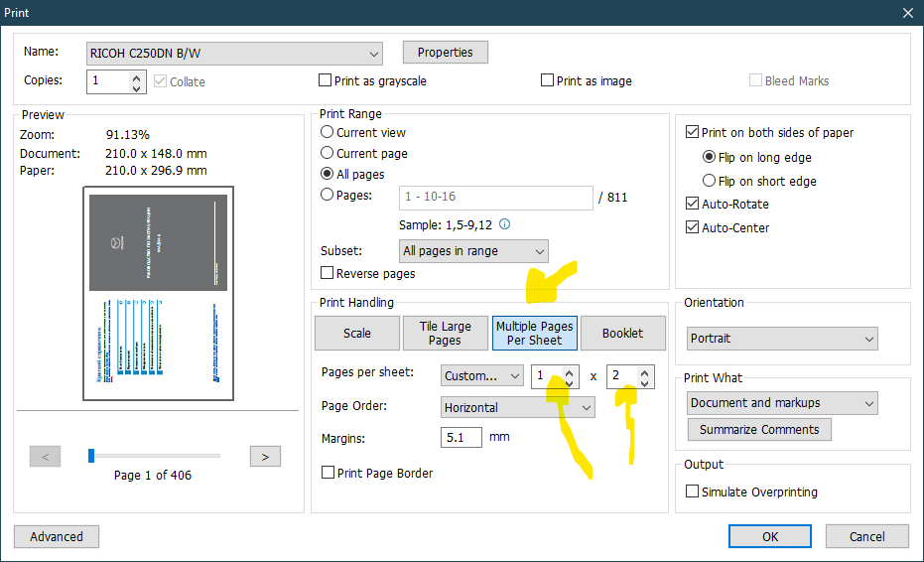The width and height of the screenshot is (924, 562).
Task: Enable Print as grayscale checkbox
Action: click(x=326, y=81)
